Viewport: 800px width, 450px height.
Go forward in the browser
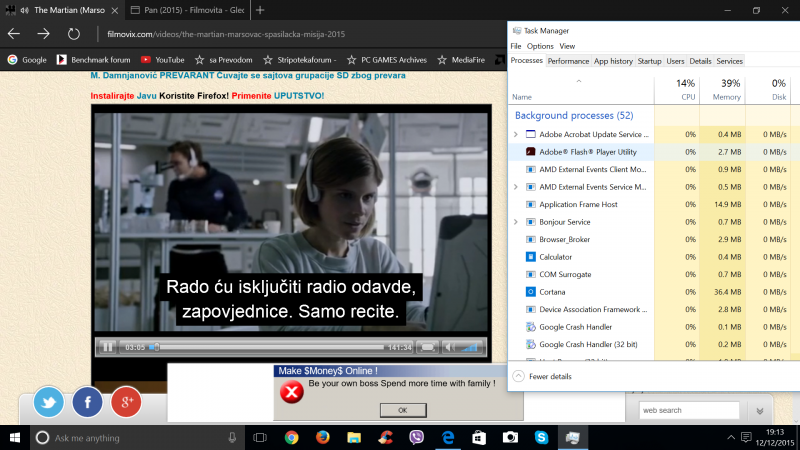click(x=43, y=34)
